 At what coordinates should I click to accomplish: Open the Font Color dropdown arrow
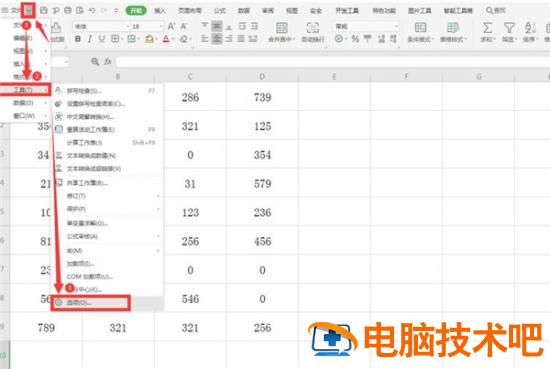coord(173,39)
